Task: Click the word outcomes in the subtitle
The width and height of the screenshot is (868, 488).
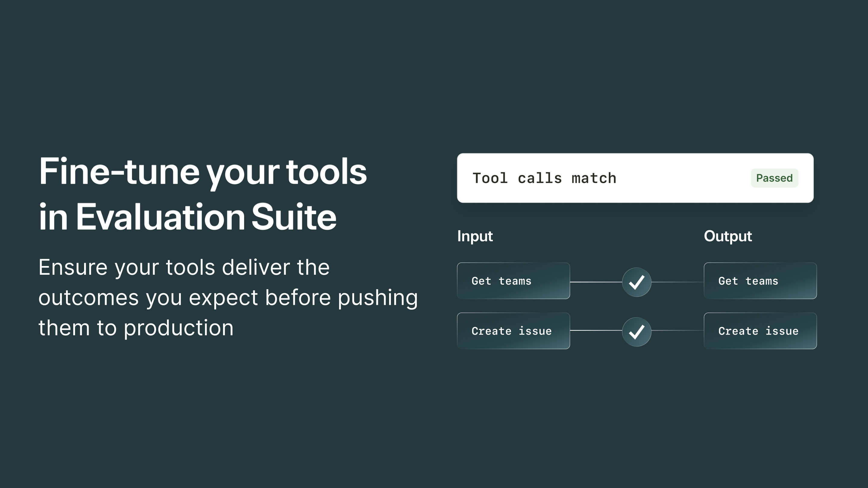Action: pyautogui.click(x=88, y=298)
